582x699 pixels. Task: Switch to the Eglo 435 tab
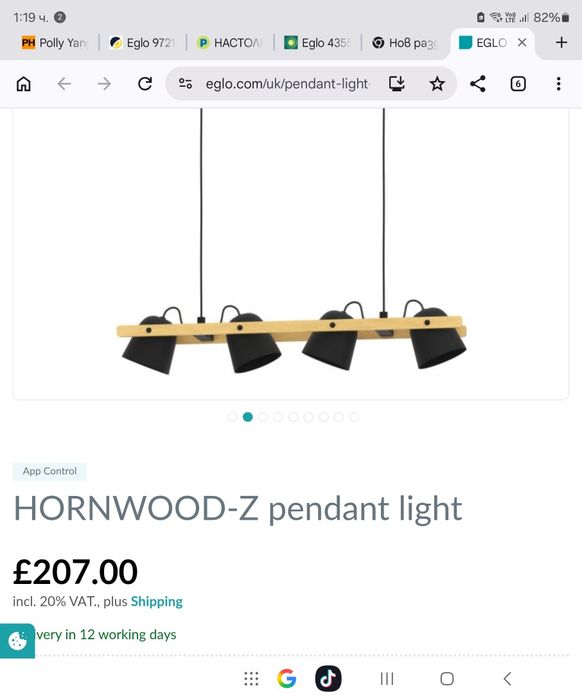[x=317, y=43]
